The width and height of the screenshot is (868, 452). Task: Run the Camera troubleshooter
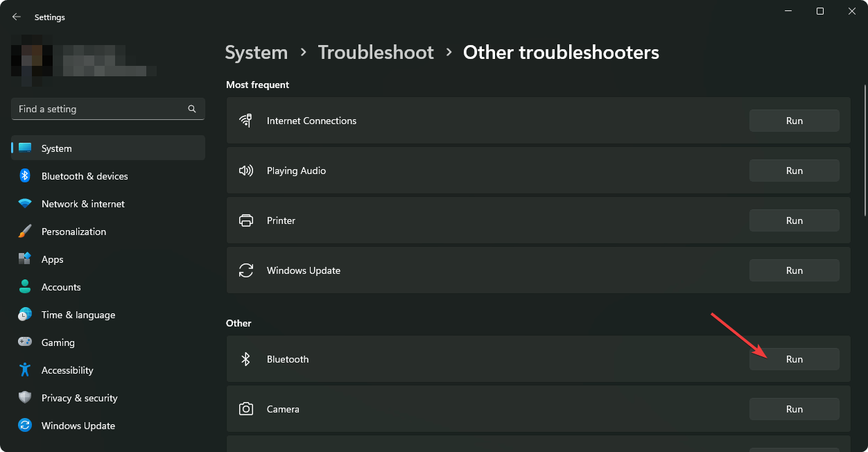tap(794, 409)
